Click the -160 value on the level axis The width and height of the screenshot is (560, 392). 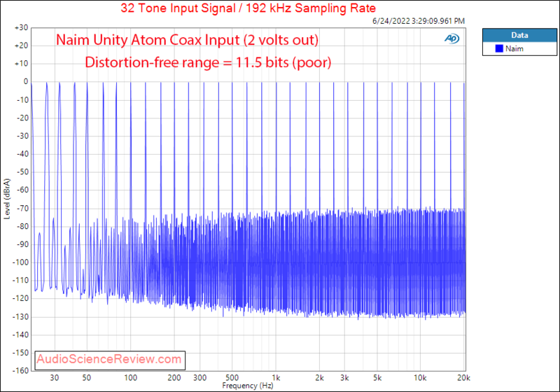[x=20, y=370]
